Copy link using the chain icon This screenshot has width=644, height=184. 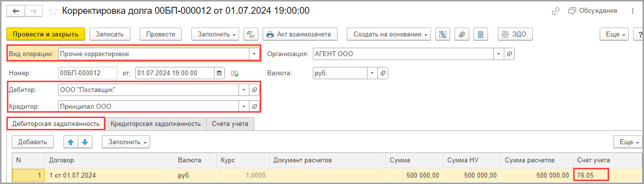coord(556,10)
